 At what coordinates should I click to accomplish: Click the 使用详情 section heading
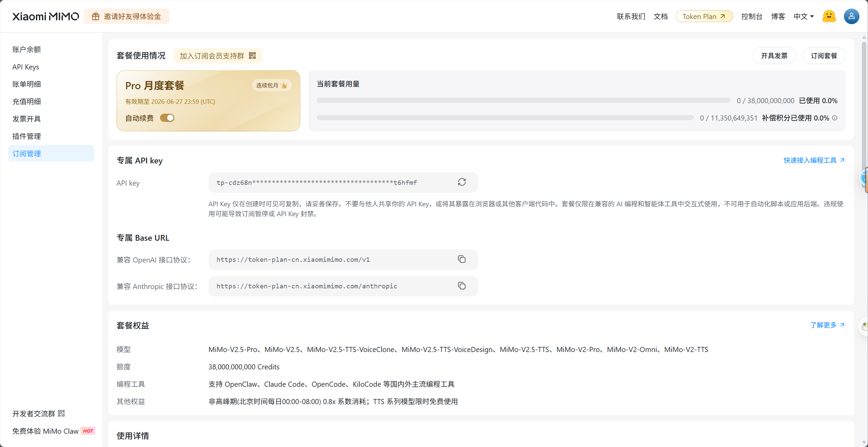(133, 435)
